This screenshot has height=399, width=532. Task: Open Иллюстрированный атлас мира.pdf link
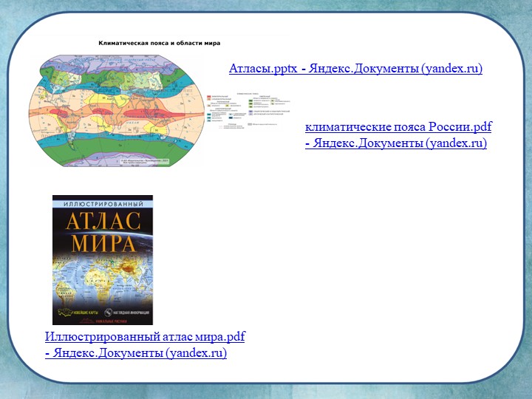(x=145, y=344)
